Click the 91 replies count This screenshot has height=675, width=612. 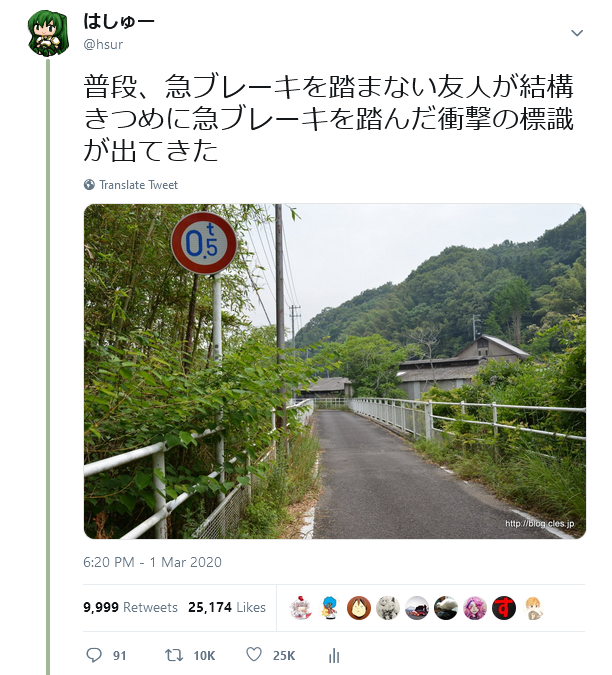pos(119,655)
